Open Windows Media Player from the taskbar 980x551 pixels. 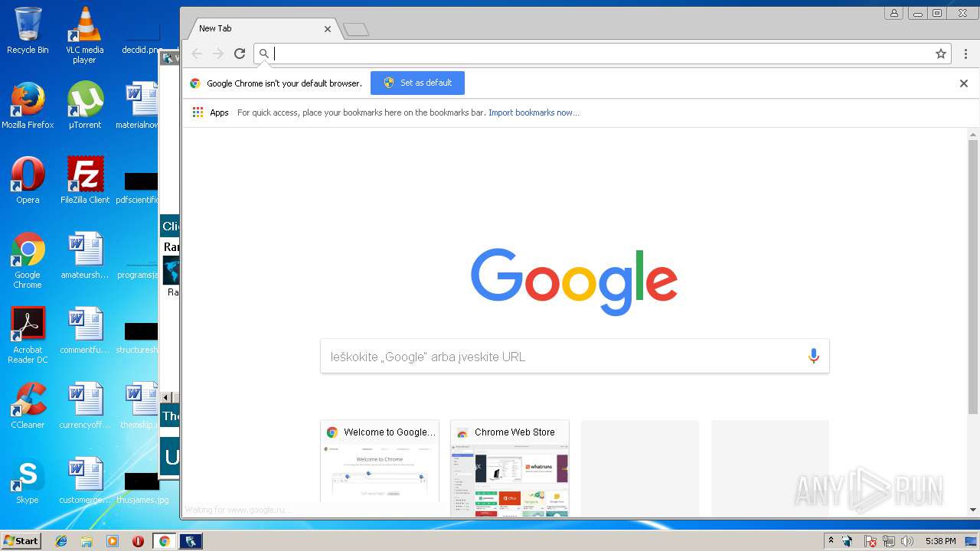tap(113, 541)
